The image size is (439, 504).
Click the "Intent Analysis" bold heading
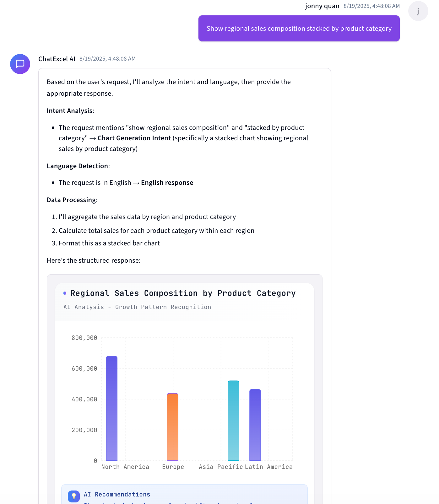tap(69, 110)
